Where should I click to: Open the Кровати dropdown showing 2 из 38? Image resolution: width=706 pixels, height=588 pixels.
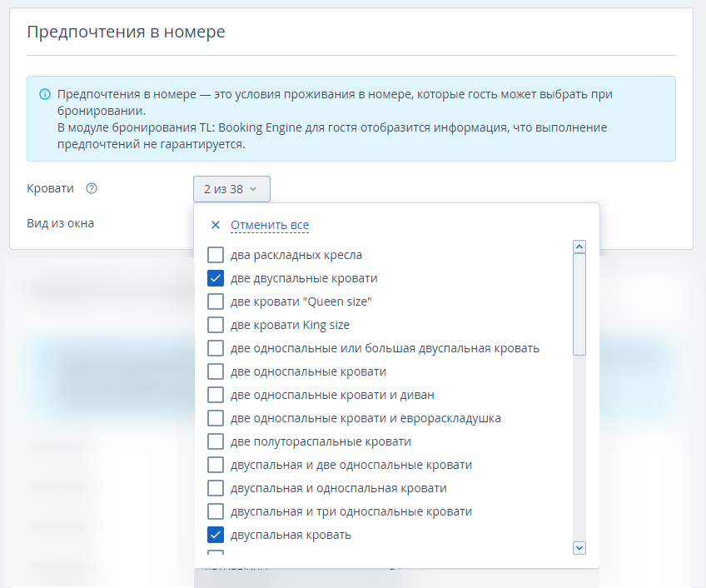point(231,189)
